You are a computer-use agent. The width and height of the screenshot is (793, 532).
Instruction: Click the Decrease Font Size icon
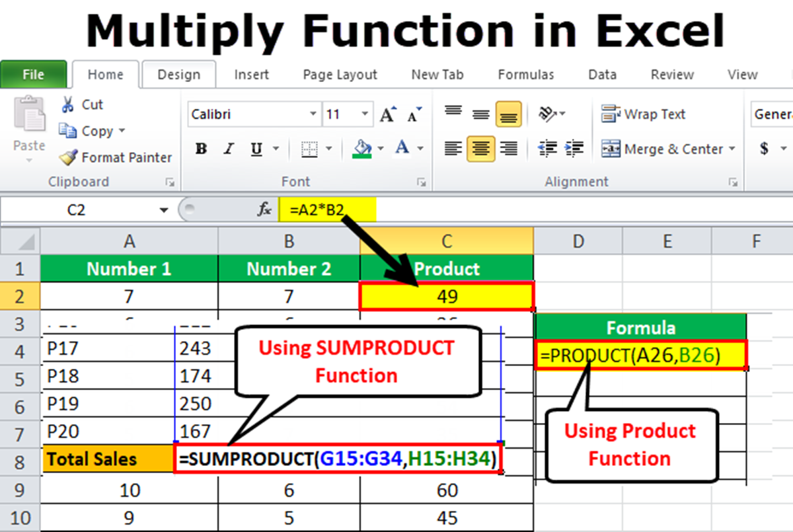pos(414,116)
